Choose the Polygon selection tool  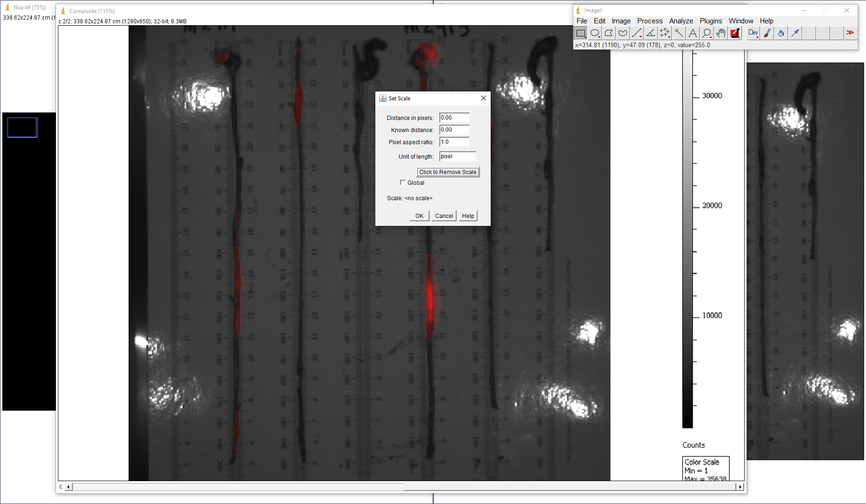(x=608, y=33)
